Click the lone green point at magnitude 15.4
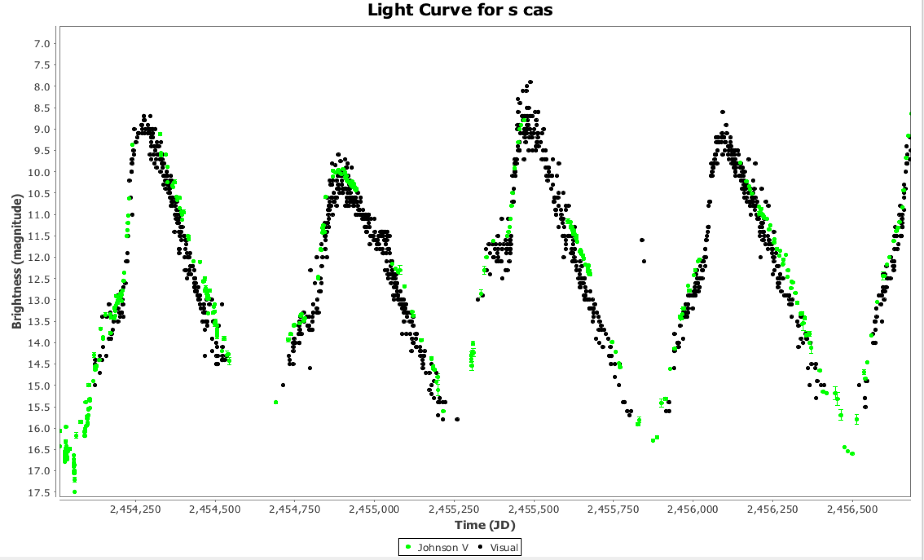Screen dimensions: 924x560 276,402
